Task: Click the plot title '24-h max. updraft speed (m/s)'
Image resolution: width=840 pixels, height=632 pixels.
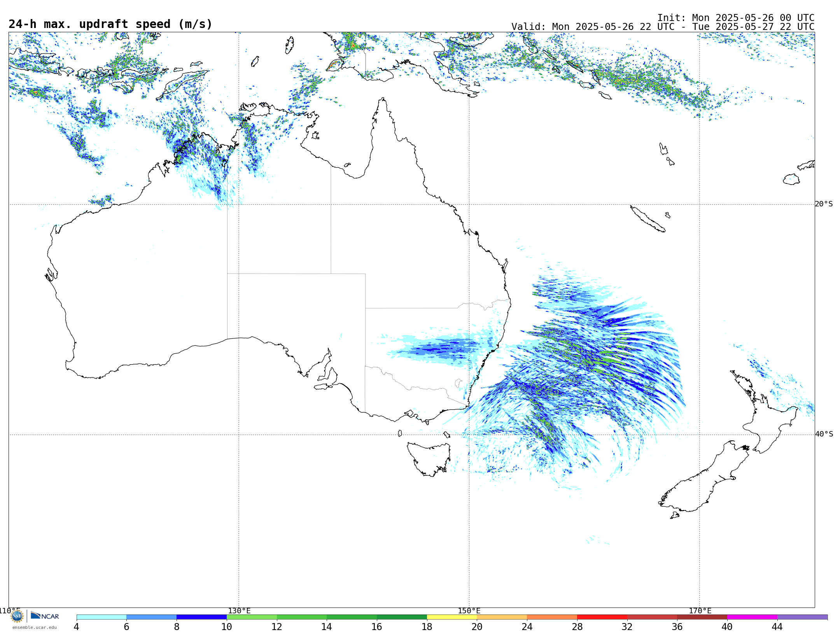Action: 110,24
